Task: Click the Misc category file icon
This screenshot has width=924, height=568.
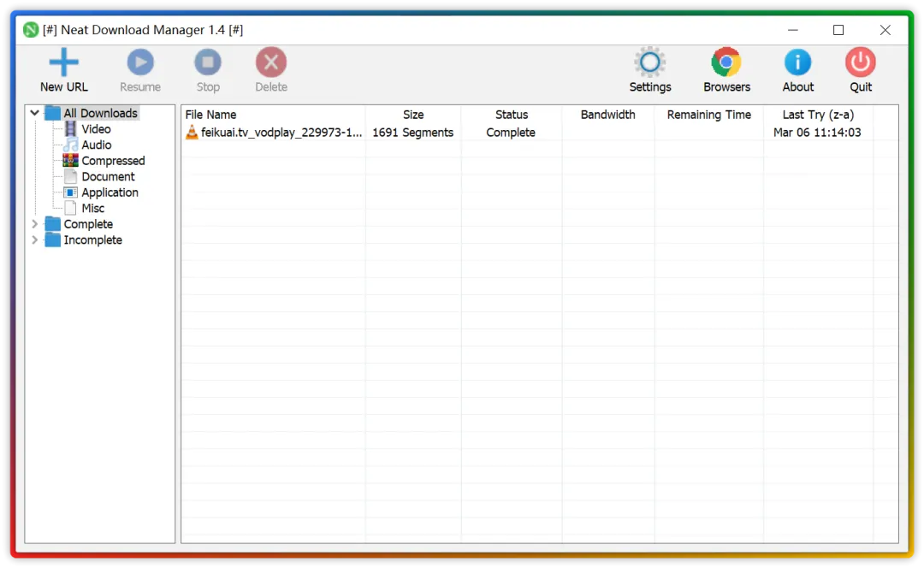Action: click(71, 208)
